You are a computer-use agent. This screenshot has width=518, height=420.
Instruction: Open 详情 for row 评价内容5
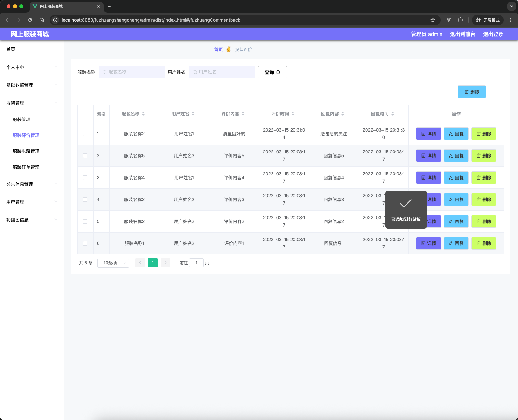click(x=428, y=156)
